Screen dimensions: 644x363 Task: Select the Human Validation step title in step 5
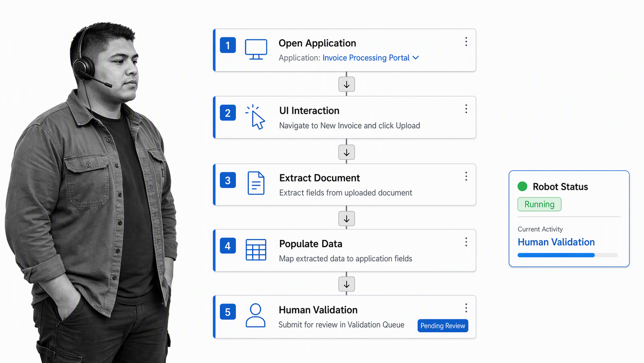[318, 310]
